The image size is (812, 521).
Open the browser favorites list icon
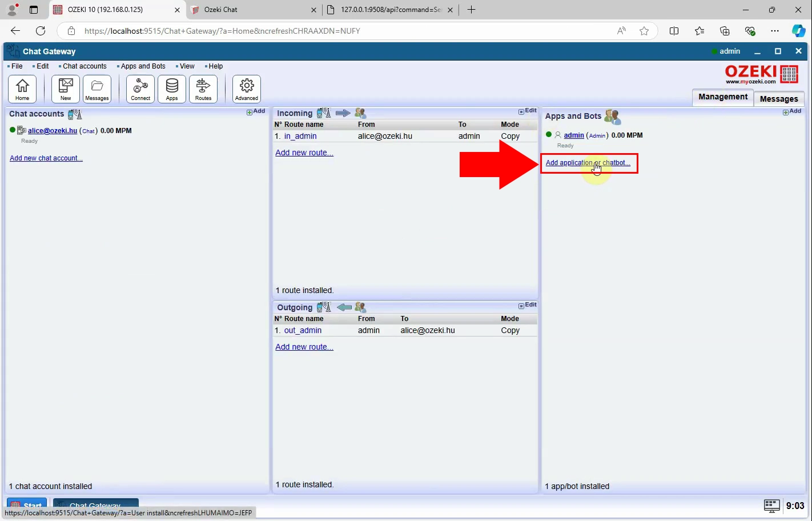[x=700, y=31]
